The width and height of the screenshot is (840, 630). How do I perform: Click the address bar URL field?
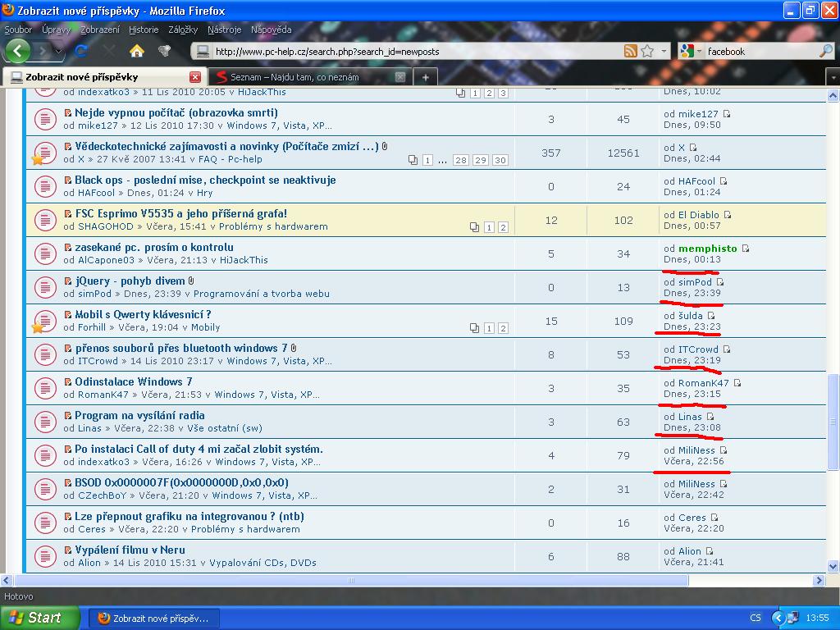coord(418,52)
